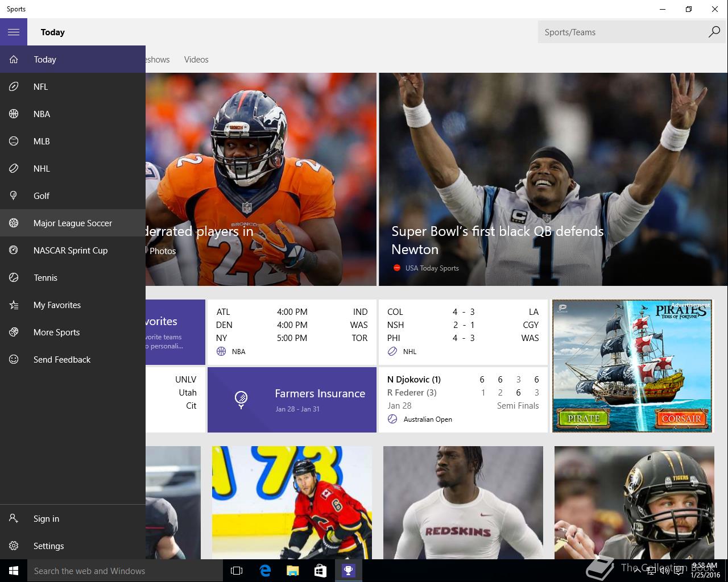Viewport: 728px width, 582px height.
Task: Click the Golf ball icon in sidebar
Action: pyautogui.click(x=14, y=196)
